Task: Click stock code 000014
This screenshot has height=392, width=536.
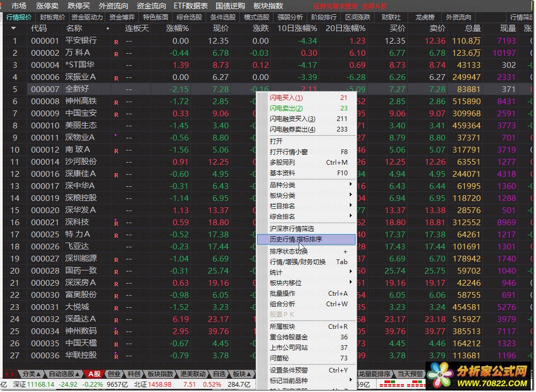Action: (45, 162)
